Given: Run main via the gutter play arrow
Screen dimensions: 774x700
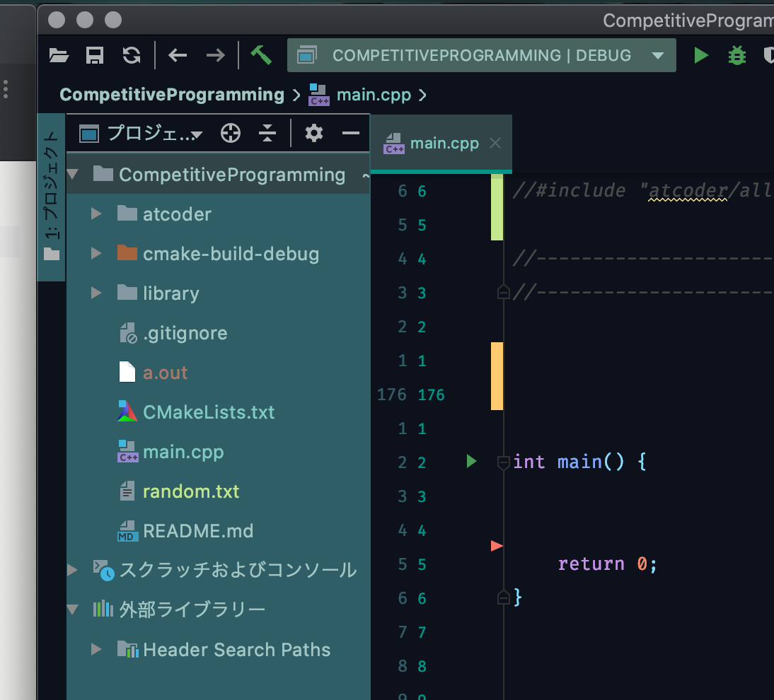Looking at the screenshot, I should (x=471, y=462).
